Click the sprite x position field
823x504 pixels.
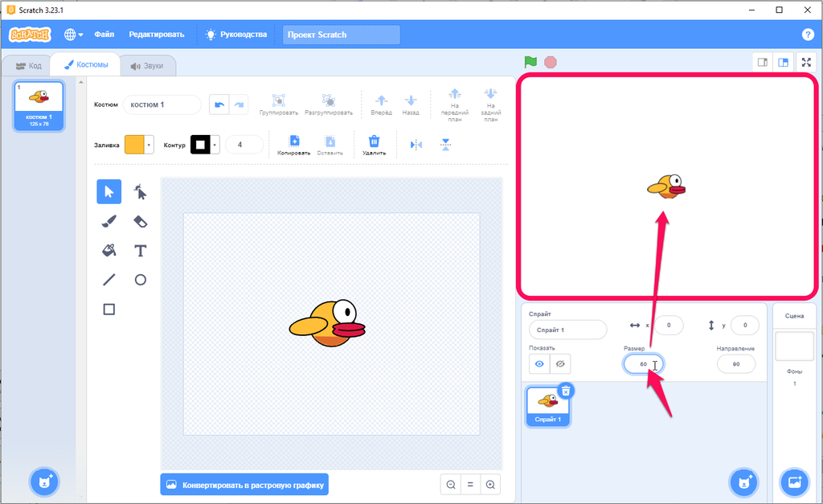point(669,325)
